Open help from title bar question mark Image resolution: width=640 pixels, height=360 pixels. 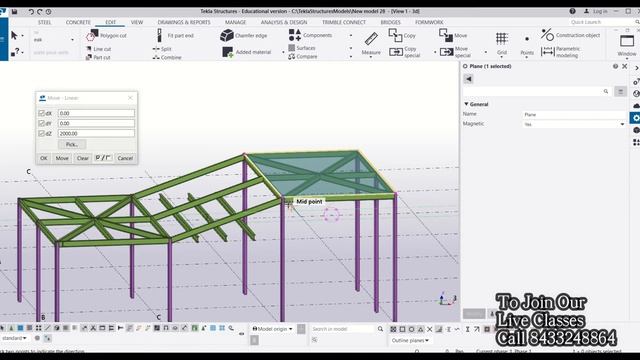click(572, 11)
